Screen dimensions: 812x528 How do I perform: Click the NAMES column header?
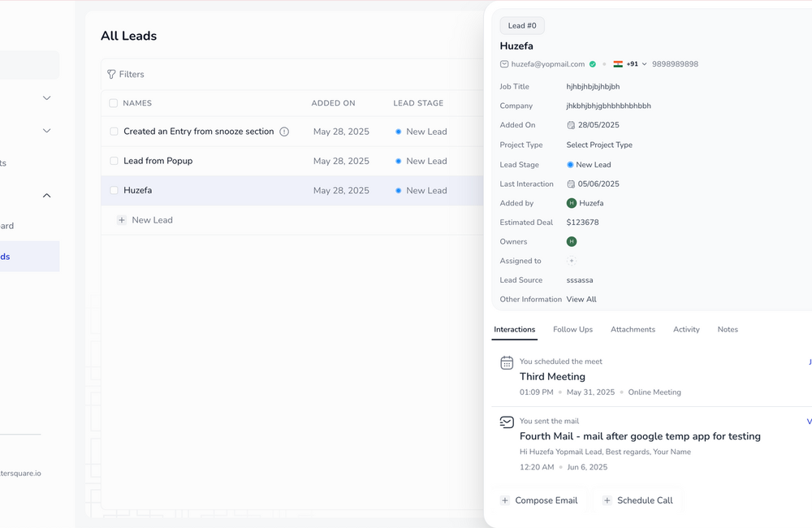point(137,103)
